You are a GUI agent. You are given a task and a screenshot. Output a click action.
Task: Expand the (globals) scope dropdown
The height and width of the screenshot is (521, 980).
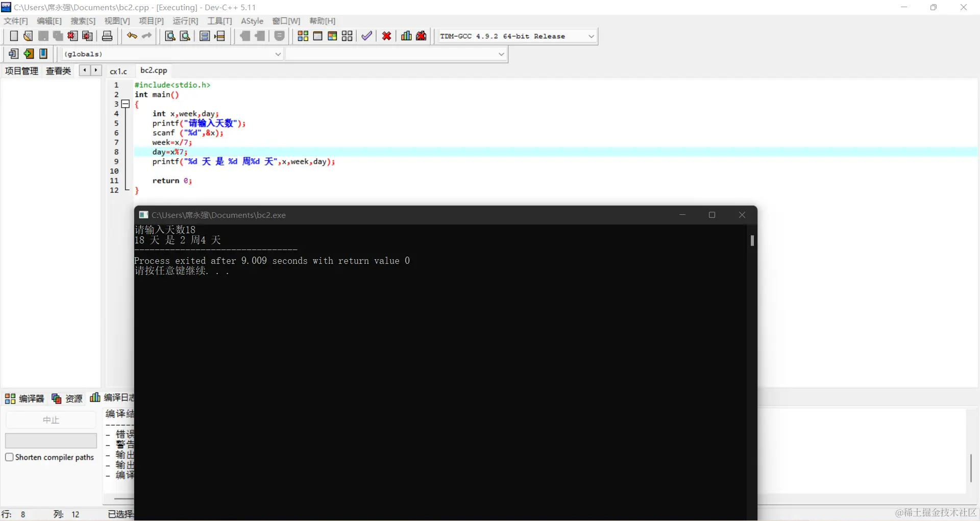[278, 54]
